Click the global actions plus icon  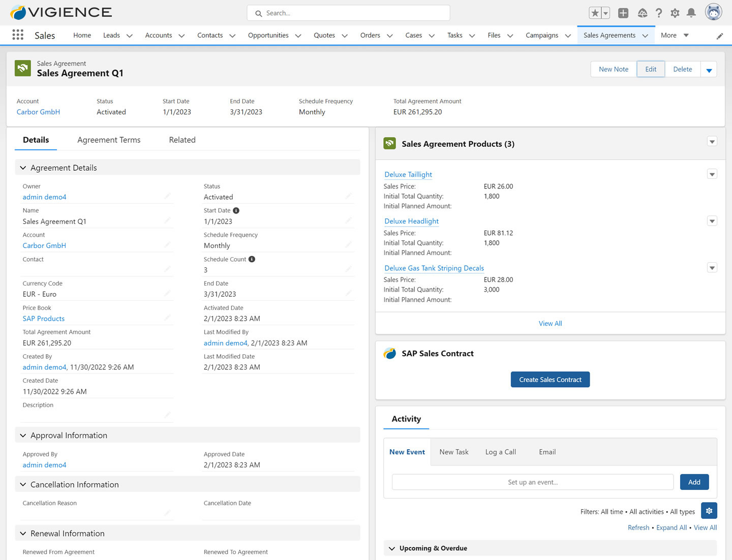623,13
